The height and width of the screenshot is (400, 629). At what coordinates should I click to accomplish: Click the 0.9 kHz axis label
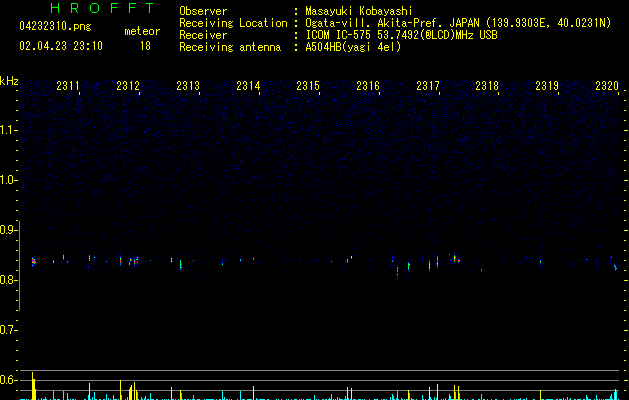pyautogui.click(x=9, y=230)
